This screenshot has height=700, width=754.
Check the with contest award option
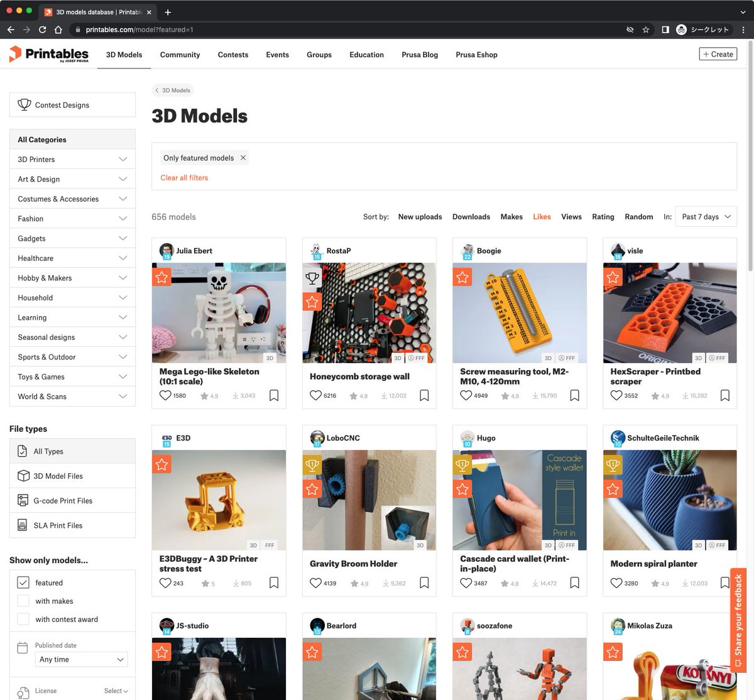click(x=23, y=619)
